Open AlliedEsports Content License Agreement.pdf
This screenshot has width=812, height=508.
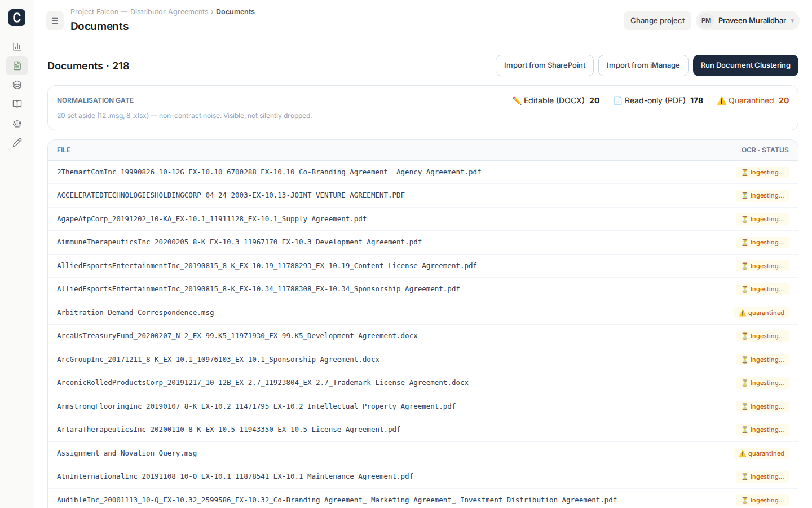pyautogui.click(x=267, y=266)
